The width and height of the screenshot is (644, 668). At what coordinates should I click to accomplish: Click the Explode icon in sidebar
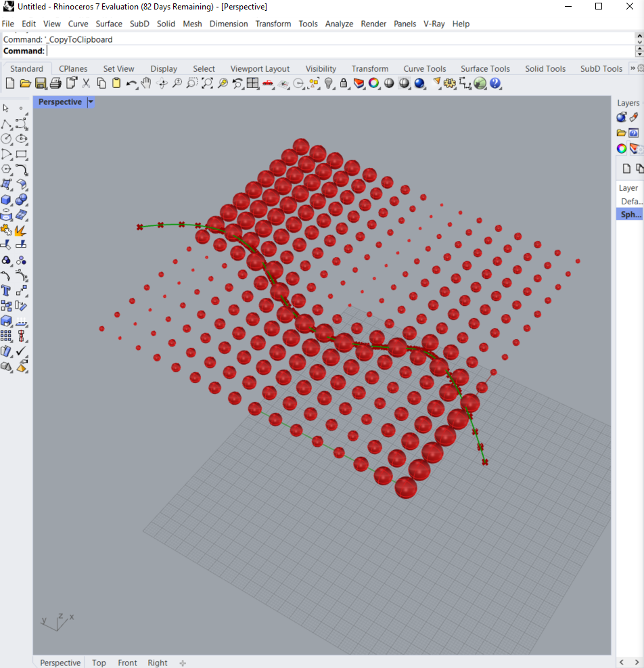pos(20,231)
